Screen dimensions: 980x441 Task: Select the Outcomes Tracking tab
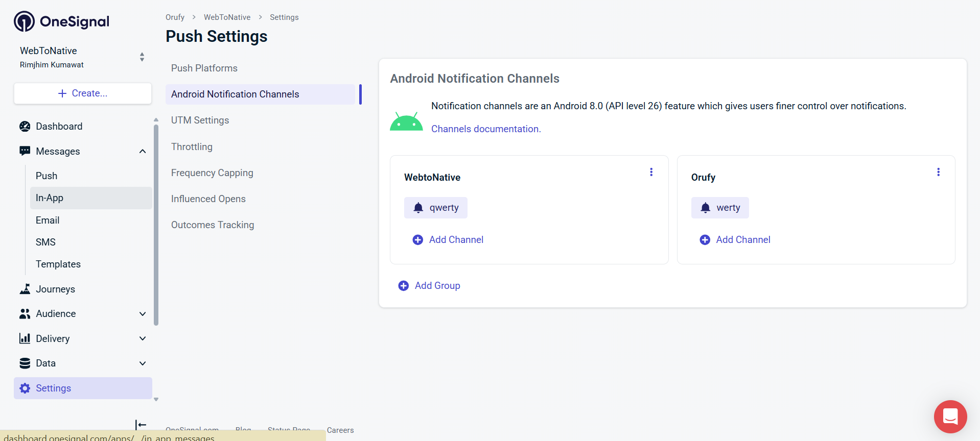(260, 225)
